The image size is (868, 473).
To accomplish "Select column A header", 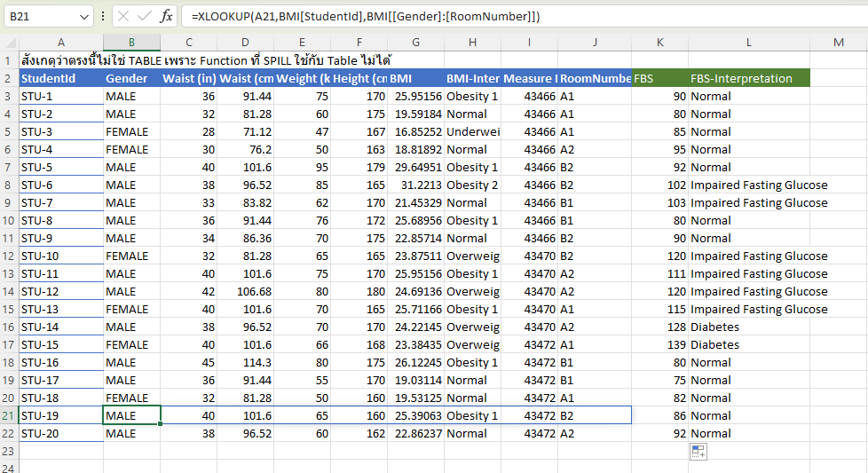I will 61,43.
